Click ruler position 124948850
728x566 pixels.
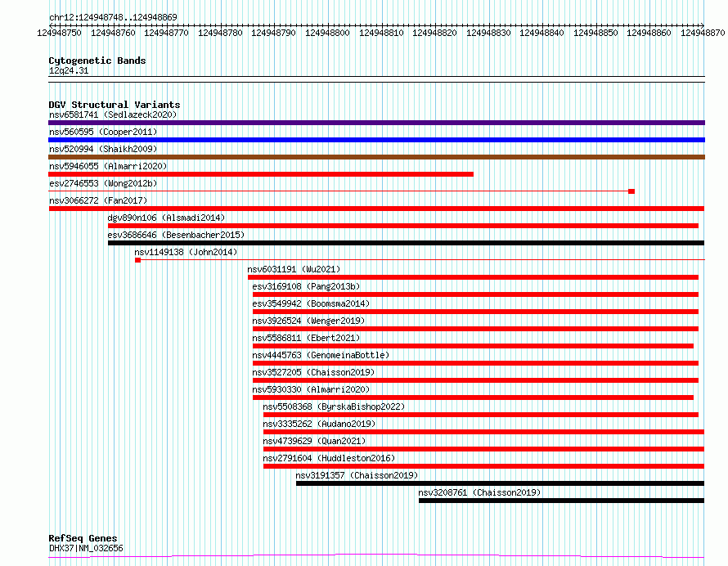(x=595, y=33)
